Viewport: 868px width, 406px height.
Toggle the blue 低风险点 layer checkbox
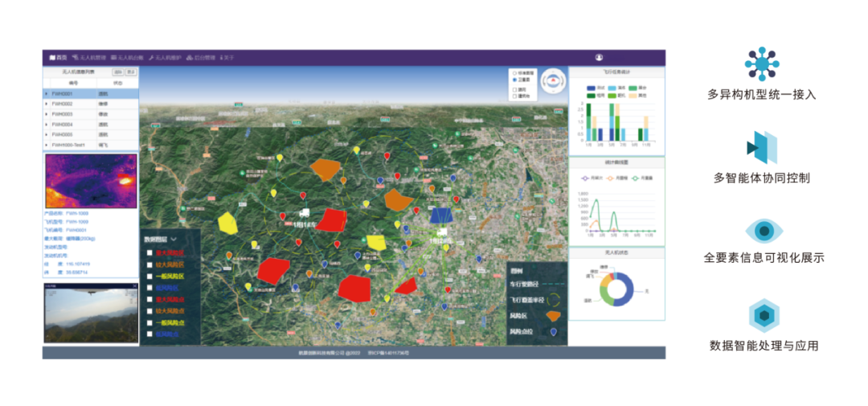point(149,334)
